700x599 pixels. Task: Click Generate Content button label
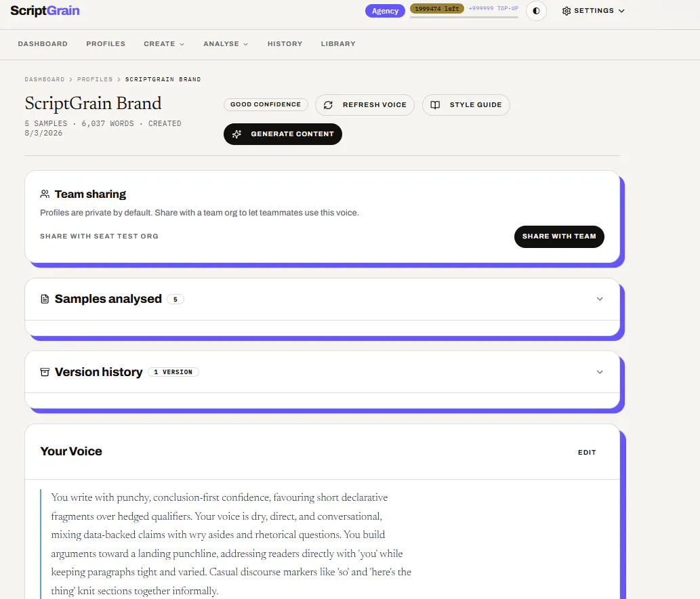pyautogui.click(x=292, y=134)
